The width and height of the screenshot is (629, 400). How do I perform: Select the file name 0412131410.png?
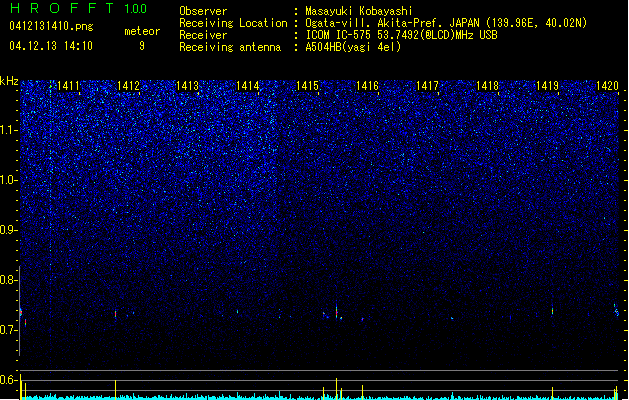coord(51,26)
